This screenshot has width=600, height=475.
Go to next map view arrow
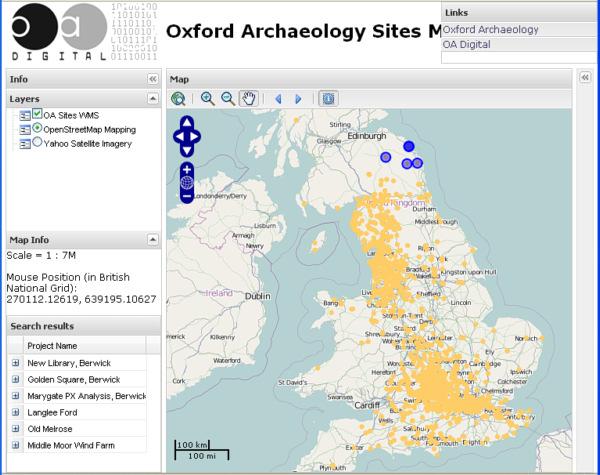pos(298,99)
